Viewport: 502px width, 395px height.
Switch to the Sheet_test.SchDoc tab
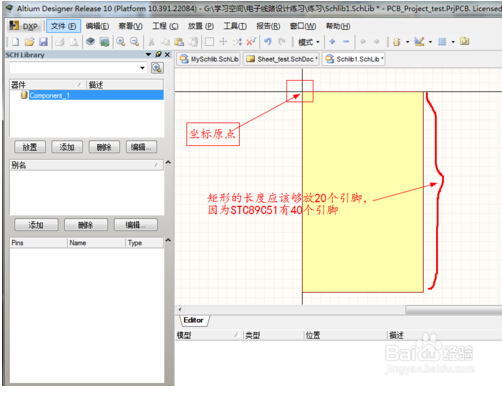282,59
